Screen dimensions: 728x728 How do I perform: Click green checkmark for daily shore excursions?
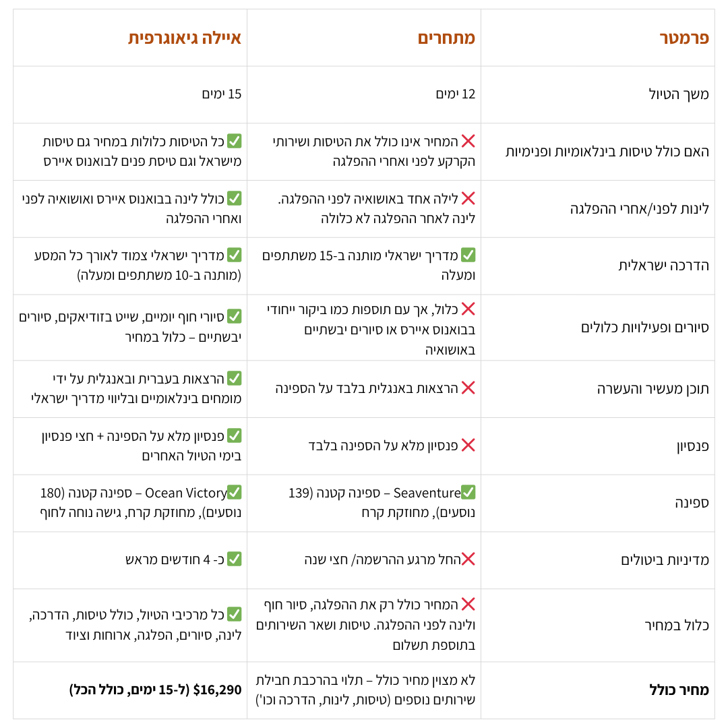[235, 317]
